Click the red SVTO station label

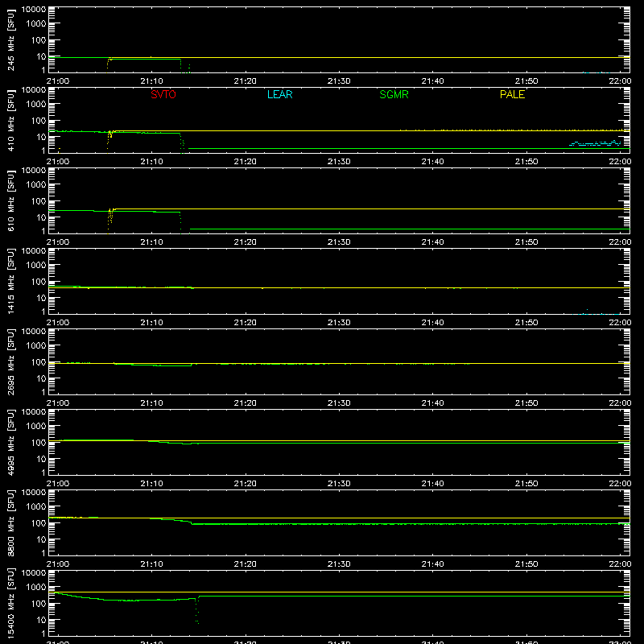tap(163, 94)
